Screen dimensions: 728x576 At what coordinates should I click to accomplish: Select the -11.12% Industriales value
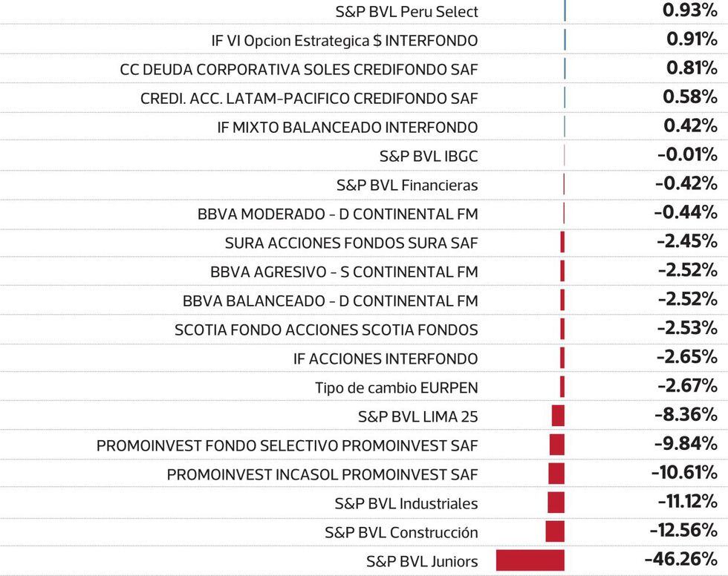[687, 502]
